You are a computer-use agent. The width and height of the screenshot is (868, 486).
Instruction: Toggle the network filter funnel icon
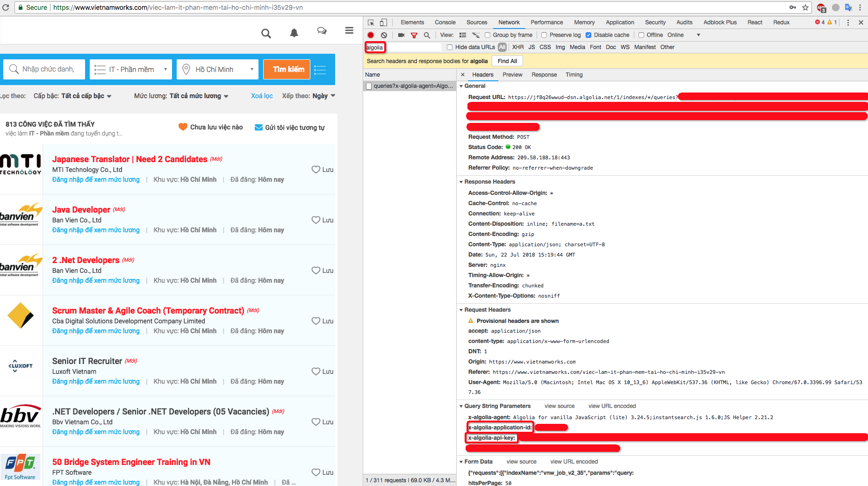tap(414, 35)
